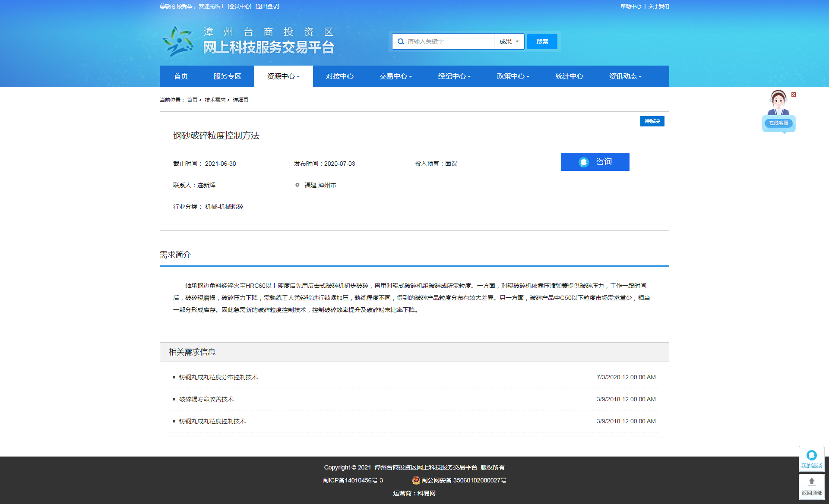Viewport: 829px width, 504px height.
Task: Open the 帮助中心 link
Action: pyautogui.click(x=631, y=6)
